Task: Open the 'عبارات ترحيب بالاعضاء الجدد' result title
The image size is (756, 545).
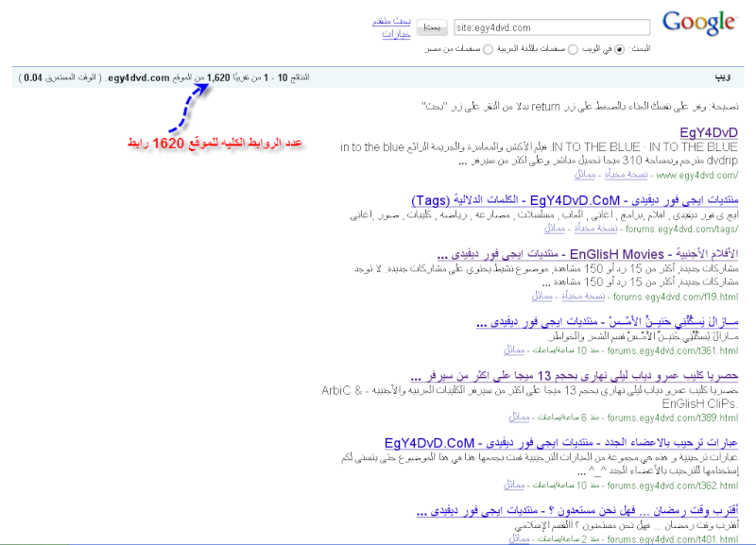Action: 561,443
